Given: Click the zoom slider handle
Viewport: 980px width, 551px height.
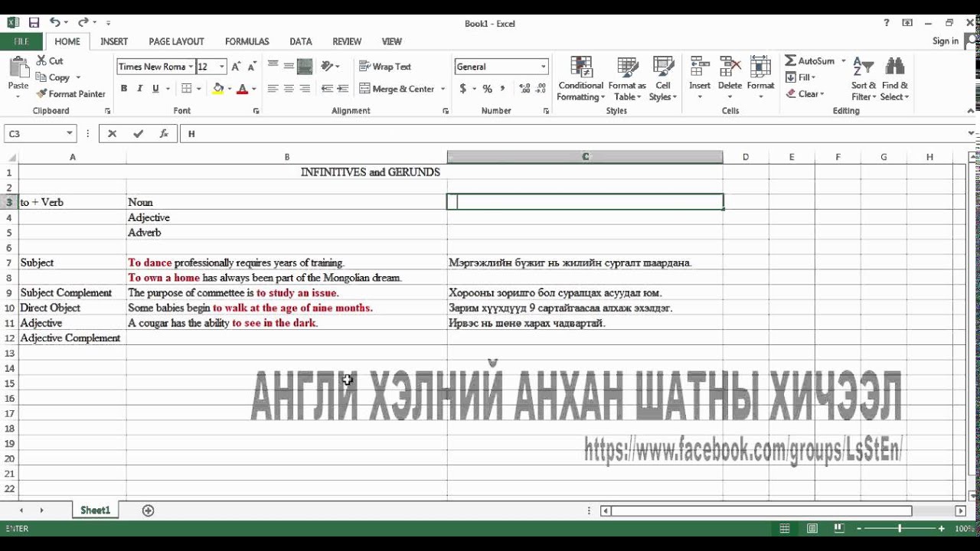Looking at the screenshot, I should 900,529.
